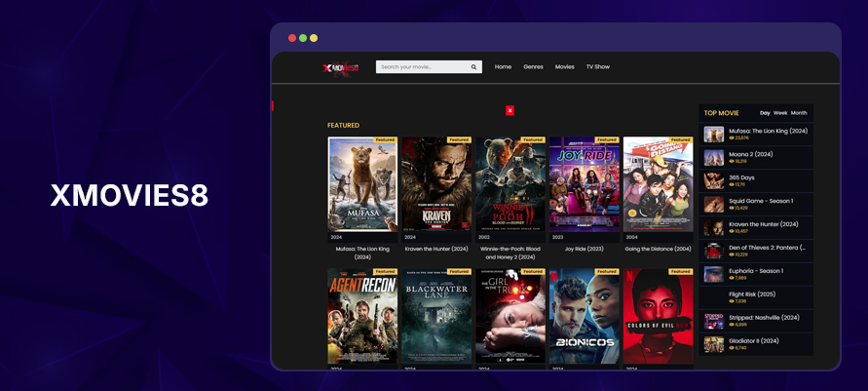This screenshot has width=868, height=391.
Task: Click the Kraven the Hunter (2024) title under poster
Action: click(436, 250)
